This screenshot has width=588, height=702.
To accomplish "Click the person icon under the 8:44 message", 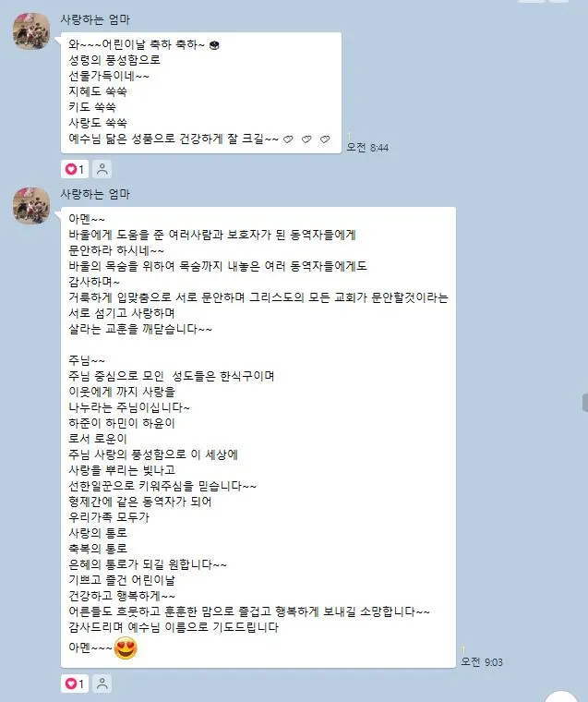I will pyautogui.click(x=102, y=169).
